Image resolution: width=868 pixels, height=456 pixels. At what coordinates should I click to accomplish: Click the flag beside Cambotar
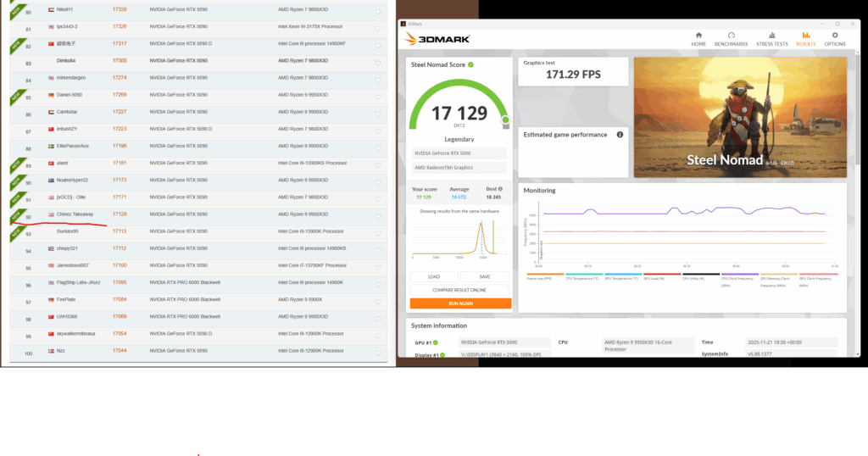point(51,112)
